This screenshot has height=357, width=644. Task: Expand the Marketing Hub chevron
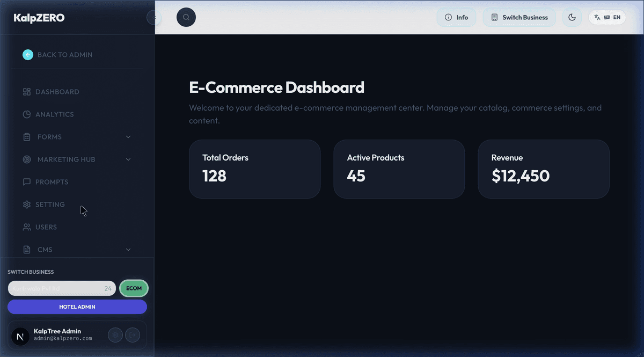point(128,159)
